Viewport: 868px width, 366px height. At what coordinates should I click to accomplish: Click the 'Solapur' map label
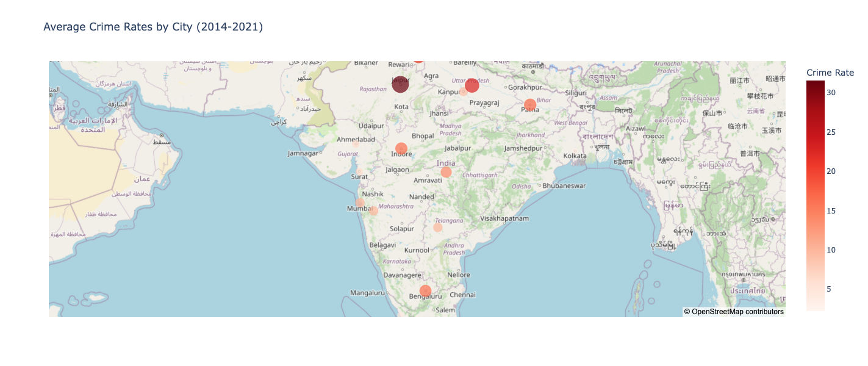point(402,229)
